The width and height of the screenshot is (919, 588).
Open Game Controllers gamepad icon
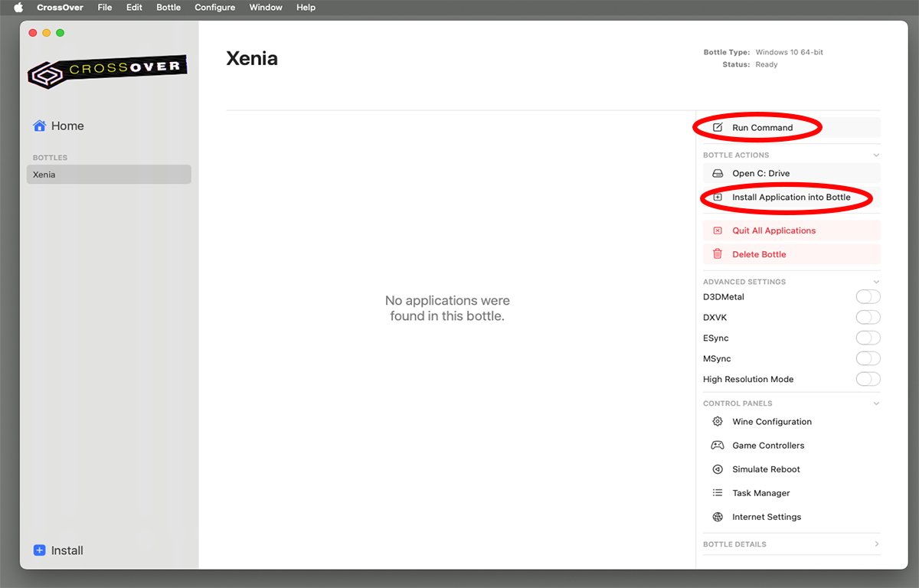pos(718,445)
